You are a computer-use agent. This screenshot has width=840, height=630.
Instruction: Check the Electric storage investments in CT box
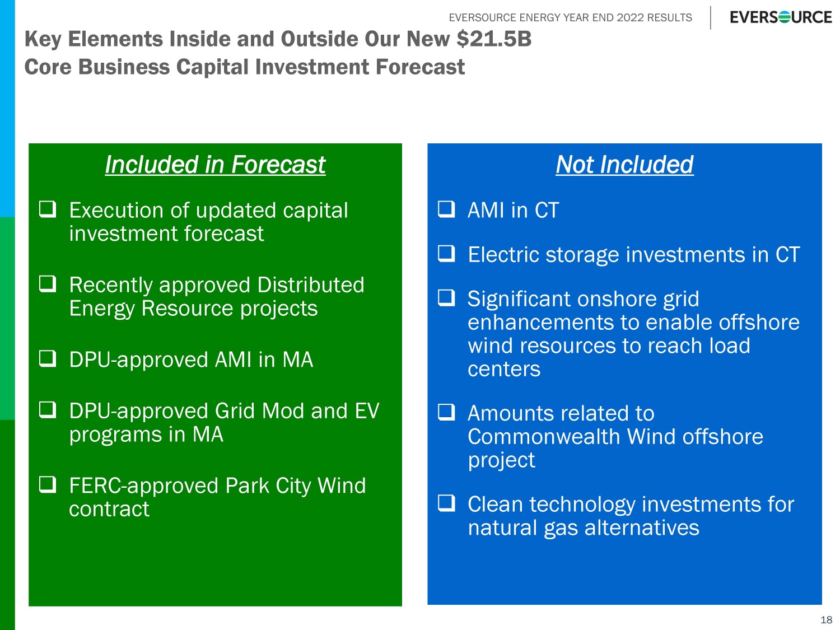tap(446, 254)
